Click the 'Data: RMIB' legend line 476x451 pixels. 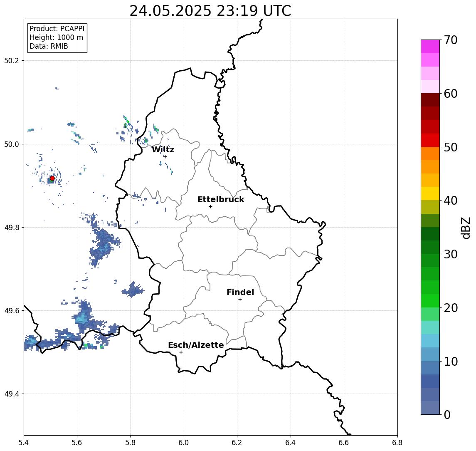(49, 46)
